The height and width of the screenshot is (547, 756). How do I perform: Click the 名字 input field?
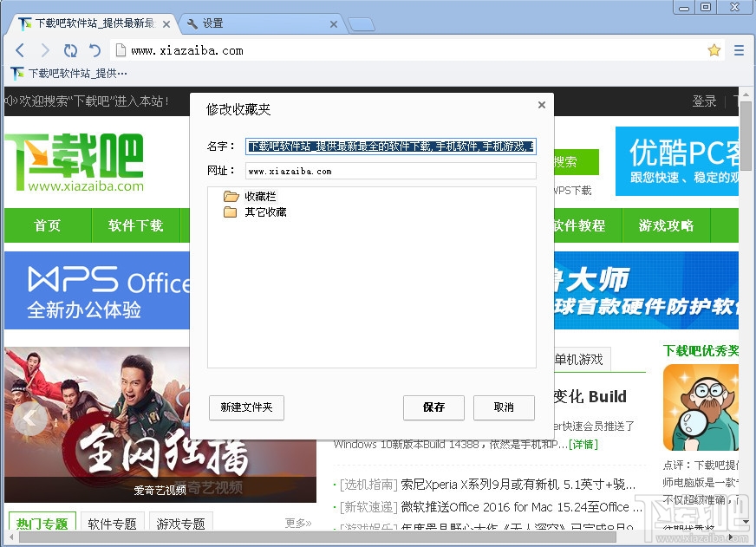pos(390,146)
